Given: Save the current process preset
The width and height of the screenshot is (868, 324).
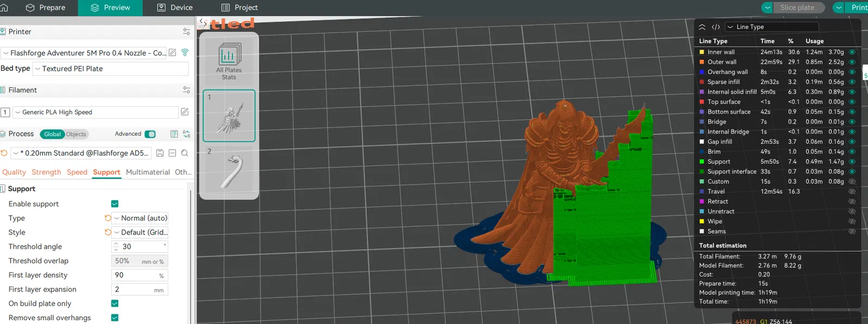Looking at the screenshot, I should (x=160, y=153).
